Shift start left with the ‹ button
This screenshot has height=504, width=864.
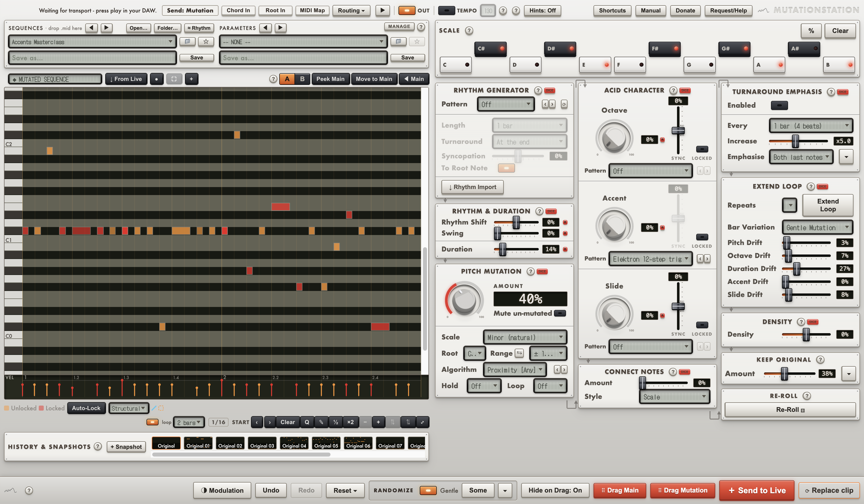pyautogui.click(x=257, y=422)
